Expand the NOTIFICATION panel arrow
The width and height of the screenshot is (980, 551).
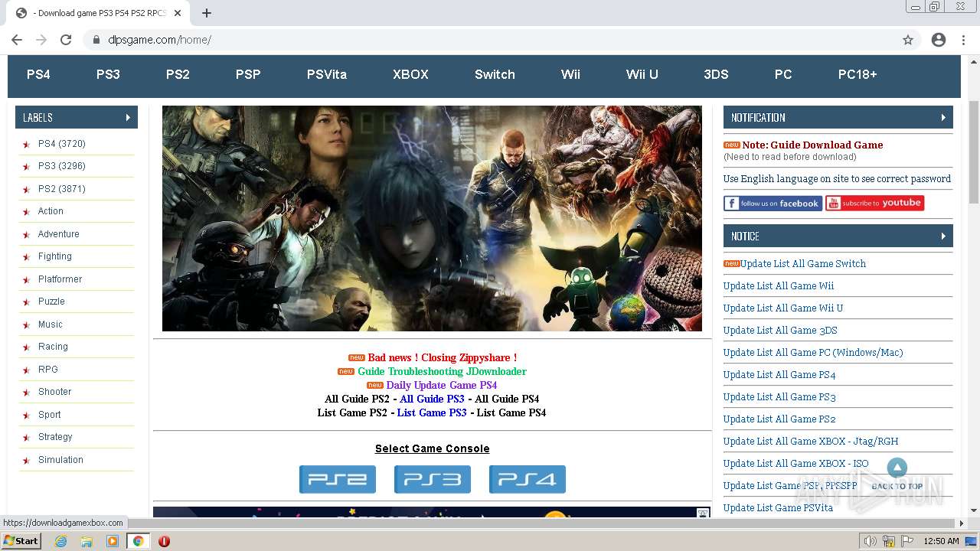943,117
